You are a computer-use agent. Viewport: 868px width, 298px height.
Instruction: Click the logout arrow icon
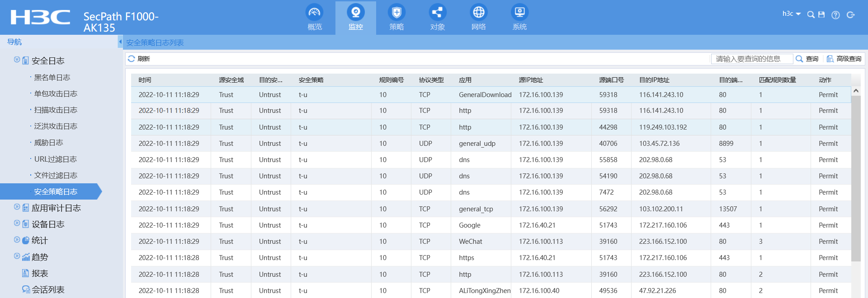[851, 15]
